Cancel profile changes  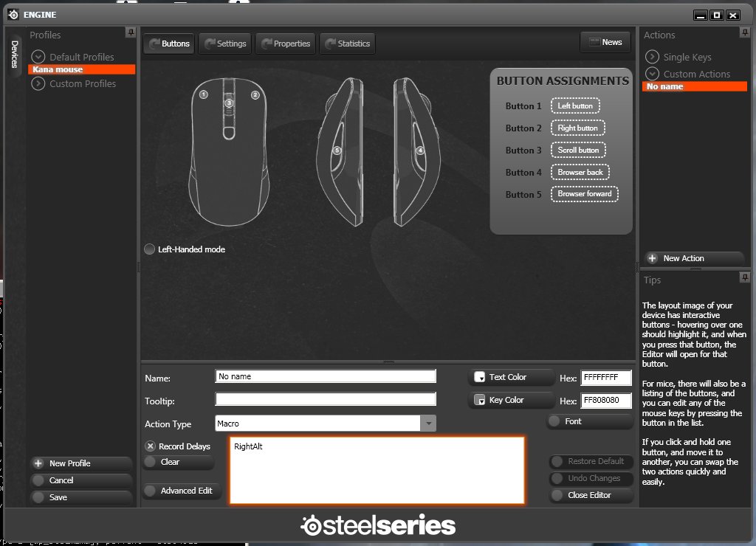click(x=81, y=480)
